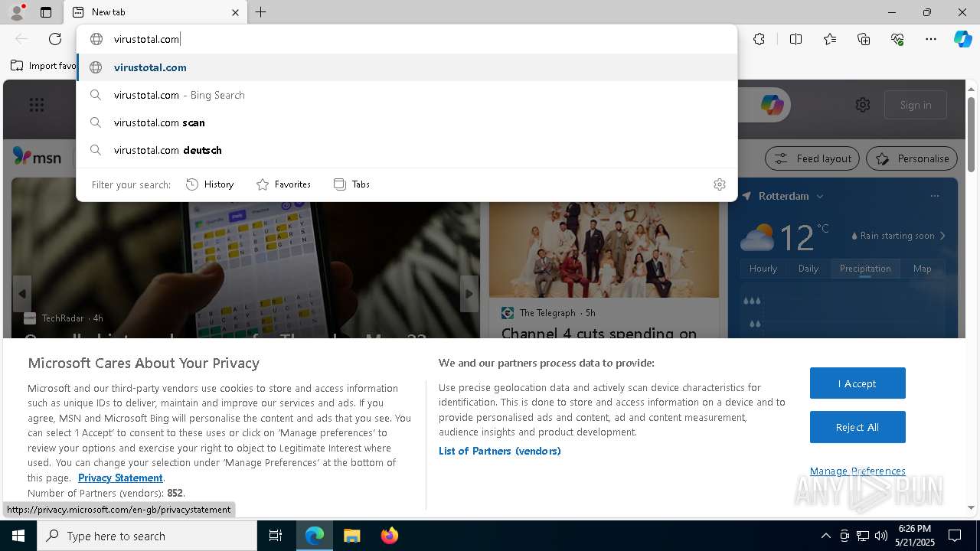Open File Explorer from taskbar
The image size is (980, 551).
(x=351, y=536)
